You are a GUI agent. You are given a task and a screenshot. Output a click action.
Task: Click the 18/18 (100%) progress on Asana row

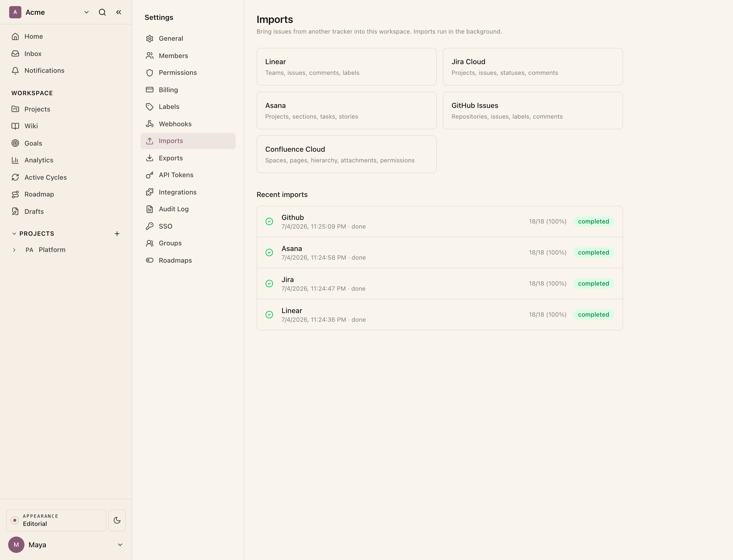(548, 253)
